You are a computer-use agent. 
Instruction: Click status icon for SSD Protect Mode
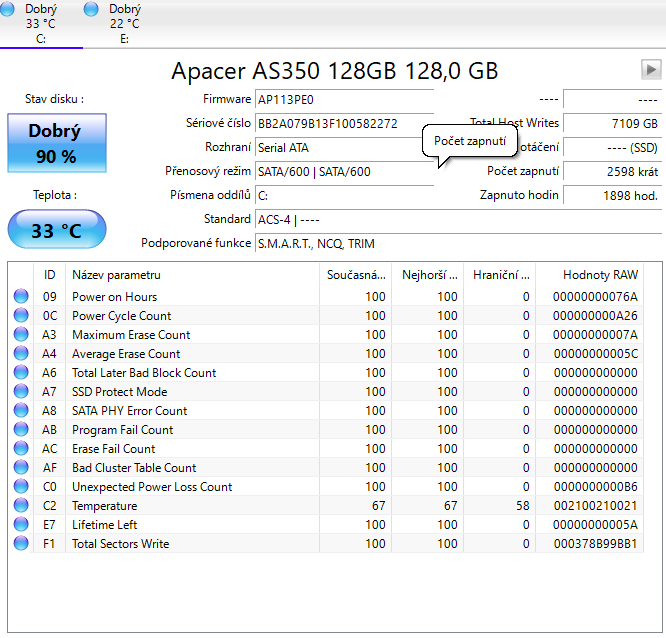click(21, 392)
